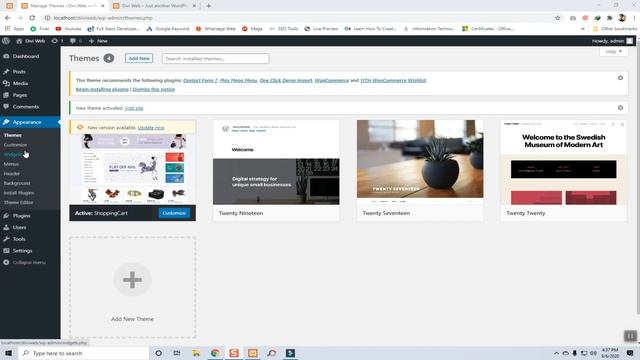The width and height of the screenshot is (640, 360).
Task: Click the Visit site link
Action: coord(134,108)
